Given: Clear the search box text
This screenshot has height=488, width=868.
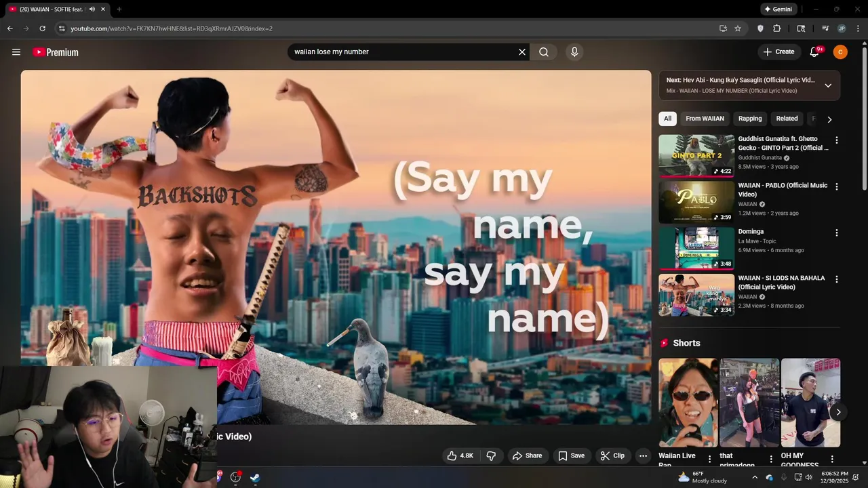Looking at the screenshot, I should [x=522, y=52].
